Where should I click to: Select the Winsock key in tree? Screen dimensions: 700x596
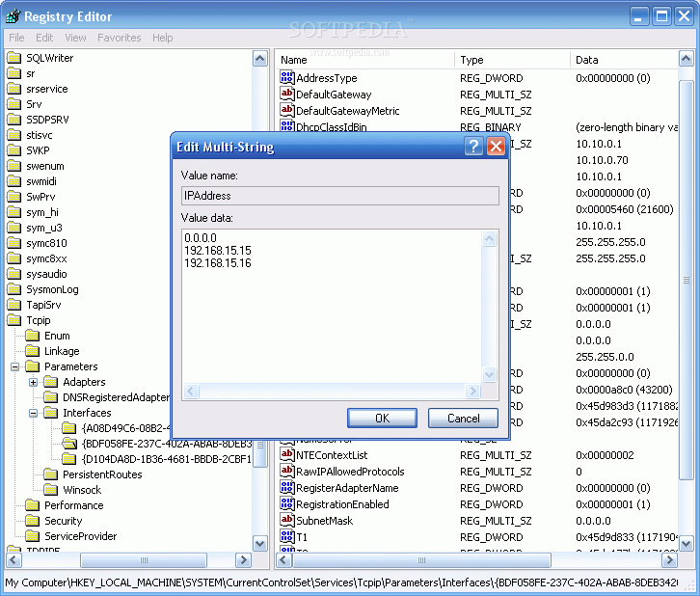coord(82,490)
